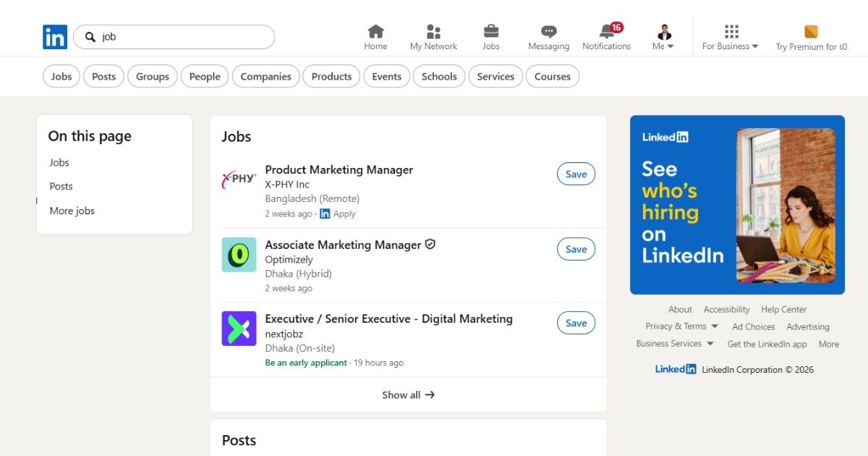Click the X-PHY Inc company name
Screen dimensions: 868x456
click(x=287, y=185)
